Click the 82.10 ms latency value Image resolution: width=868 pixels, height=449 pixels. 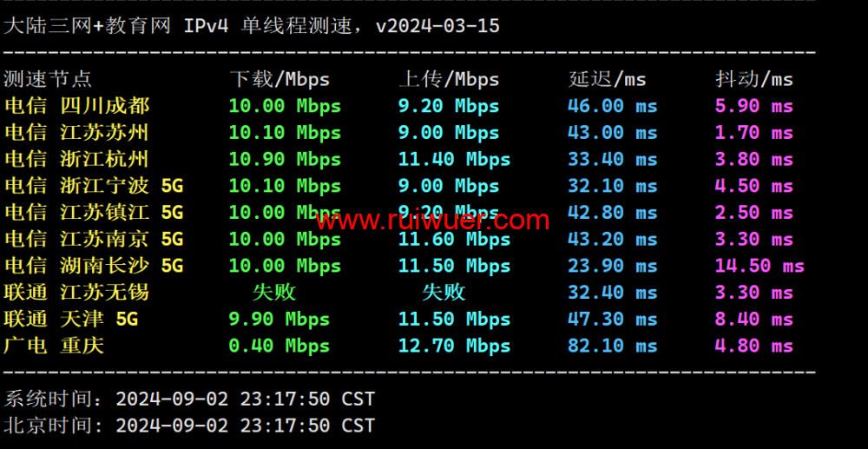click(612, 346)
